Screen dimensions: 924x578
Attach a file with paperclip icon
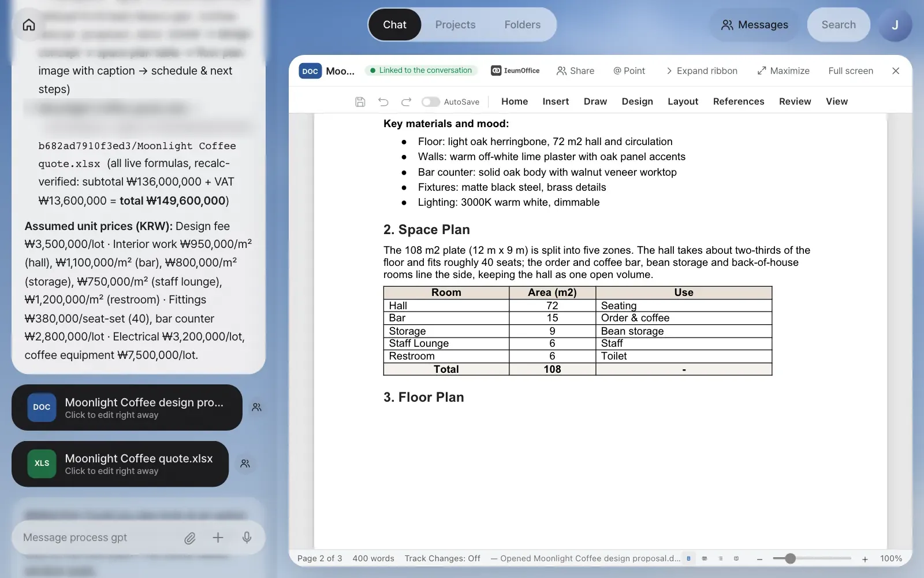click(190, 538)
